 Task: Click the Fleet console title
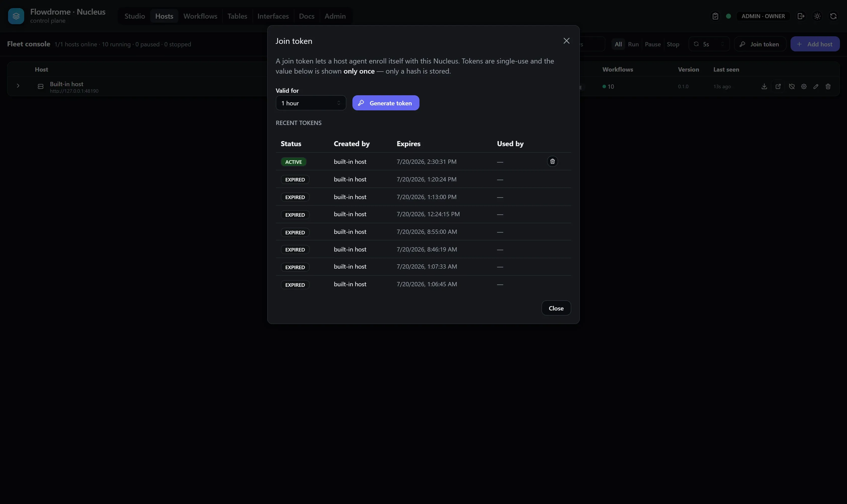(28, 44)
